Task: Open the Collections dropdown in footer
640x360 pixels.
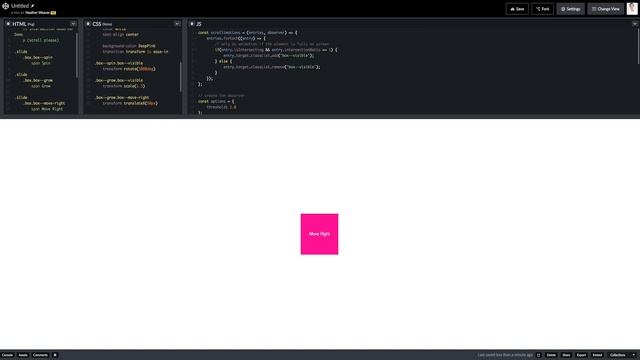Action: (x=622, y=355)
